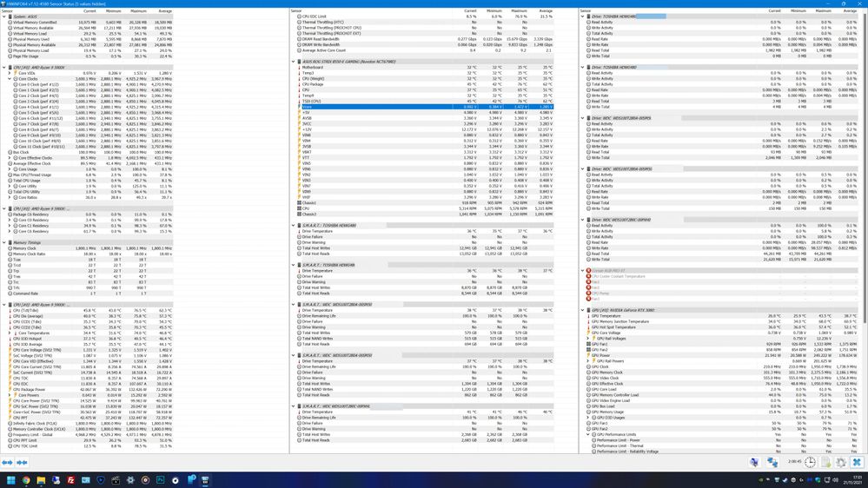Click the reset clock icon in toolbar
The width and height of the screenshot is (868, 488).
pos(810,462)
